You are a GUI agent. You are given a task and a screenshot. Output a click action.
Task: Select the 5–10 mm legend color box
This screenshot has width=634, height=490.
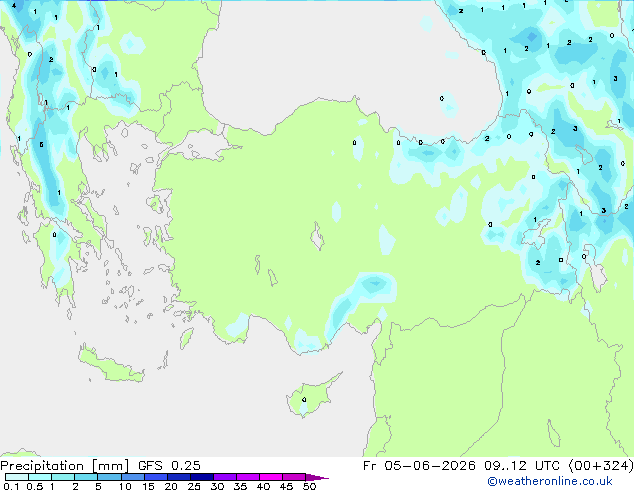(x=109, y=477)
